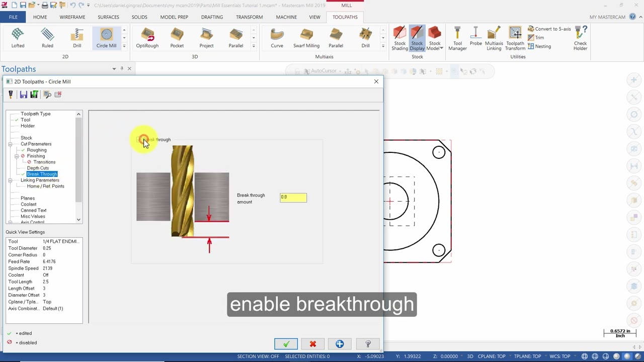Toggle Stock Display

(x=417, y=39)
